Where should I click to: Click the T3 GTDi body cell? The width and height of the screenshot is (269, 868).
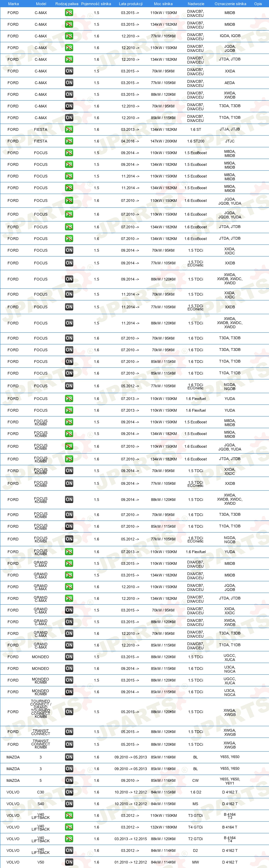click(195, 815)
